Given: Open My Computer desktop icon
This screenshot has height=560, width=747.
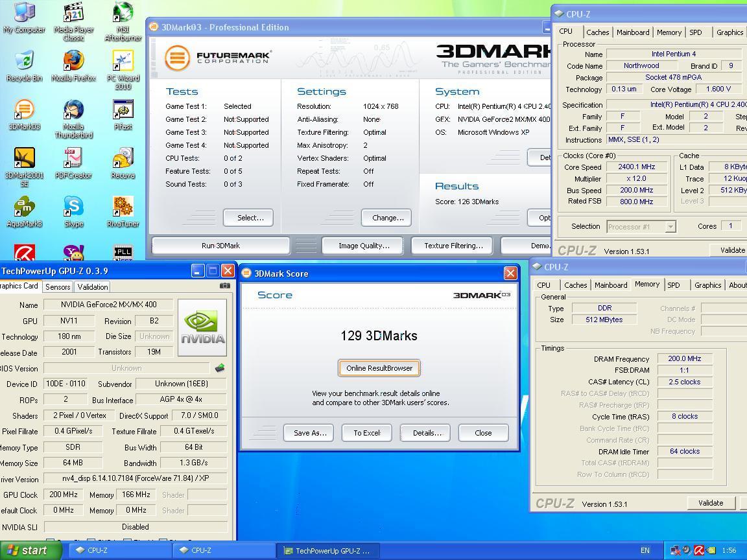Looking at the screenshot, I should (24, 18).
